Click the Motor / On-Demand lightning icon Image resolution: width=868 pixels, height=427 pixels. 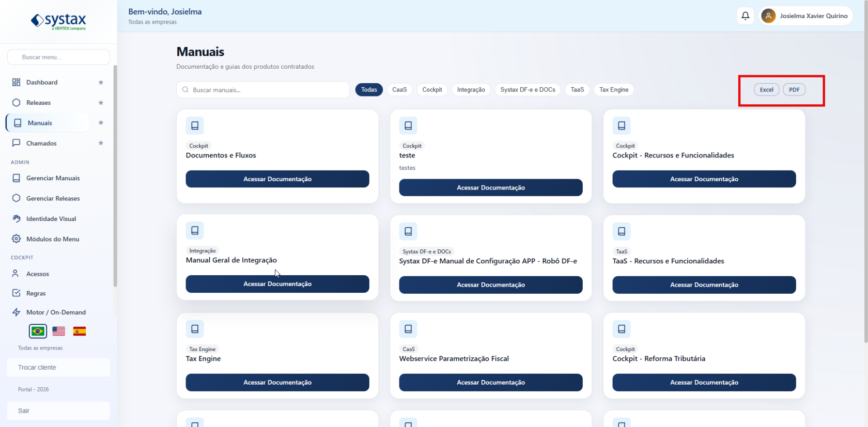(x=17, y=312)
